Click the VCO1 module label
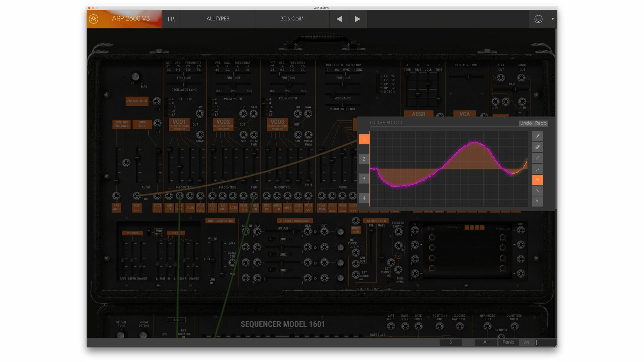Viewport: 644px width, 362px height. 179,124
